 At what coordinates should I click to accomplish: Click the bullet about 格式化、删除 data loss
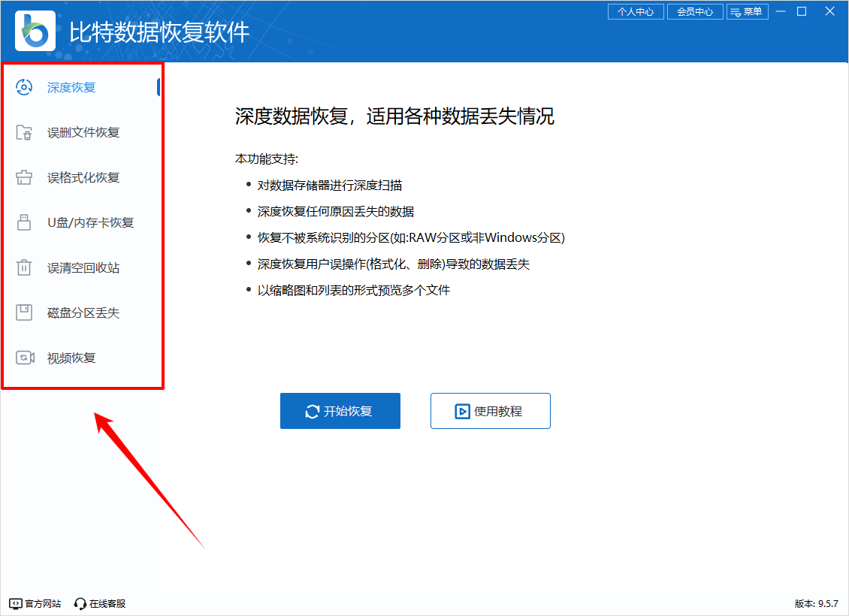tap(394, 264)
